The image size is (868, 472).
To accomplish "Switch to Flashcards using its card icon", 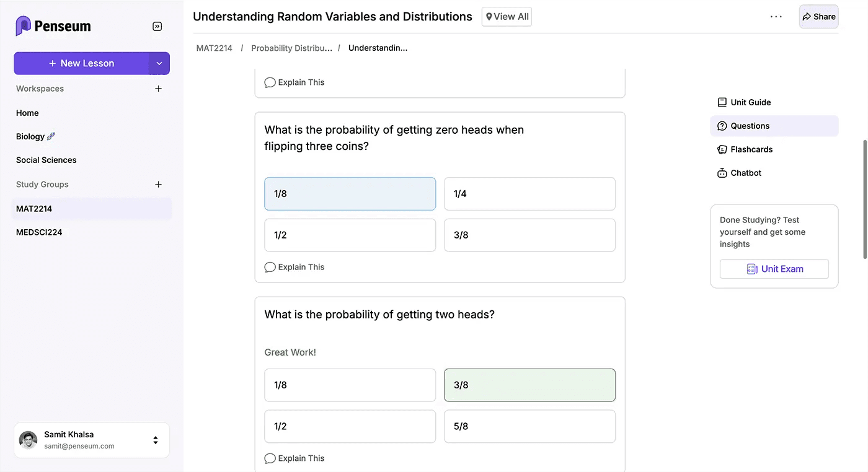I will (x=722, y=149).
